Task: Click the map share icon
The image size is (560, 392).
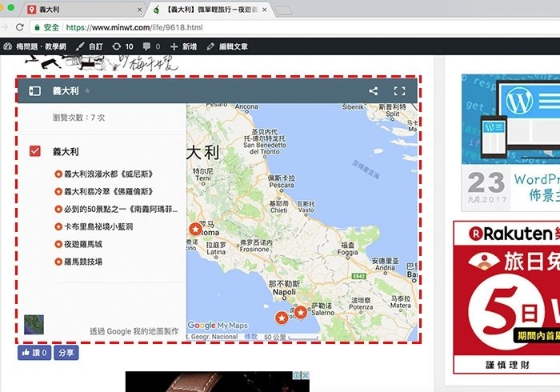Action: point(374,91)
